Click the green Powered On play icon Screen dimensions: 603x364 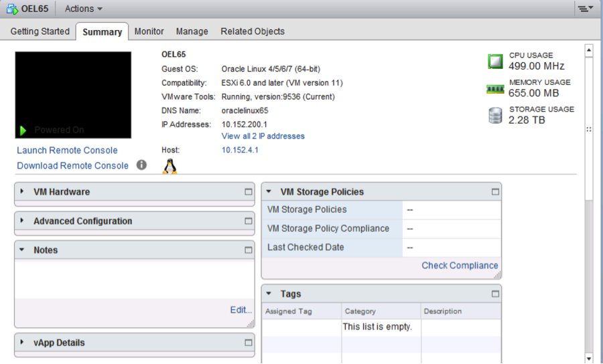tap(23, 130)
